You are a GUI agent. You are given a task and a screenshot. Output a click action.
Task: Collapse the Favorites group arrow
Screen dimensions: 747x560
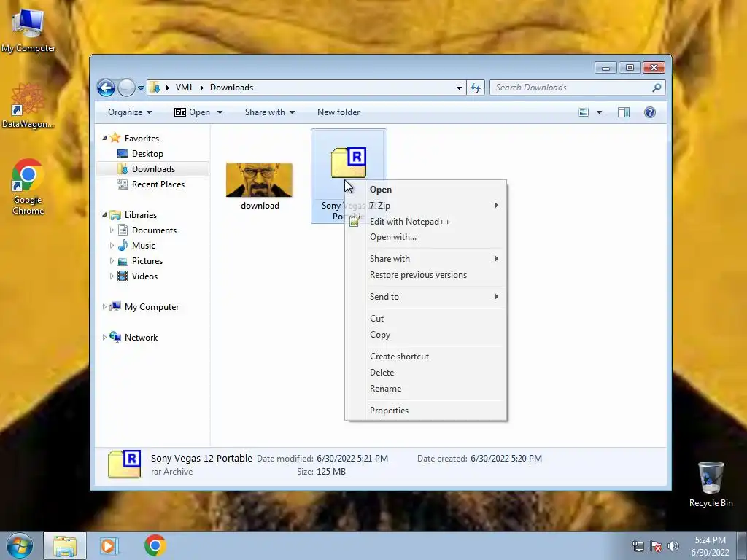pos(104,138)
